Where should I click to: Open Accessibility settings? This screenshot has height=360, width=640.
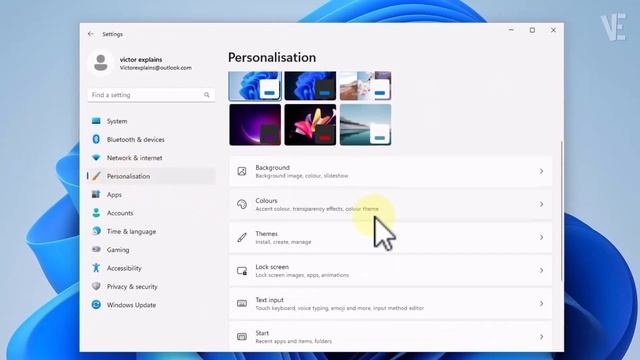tap(151, 268)
